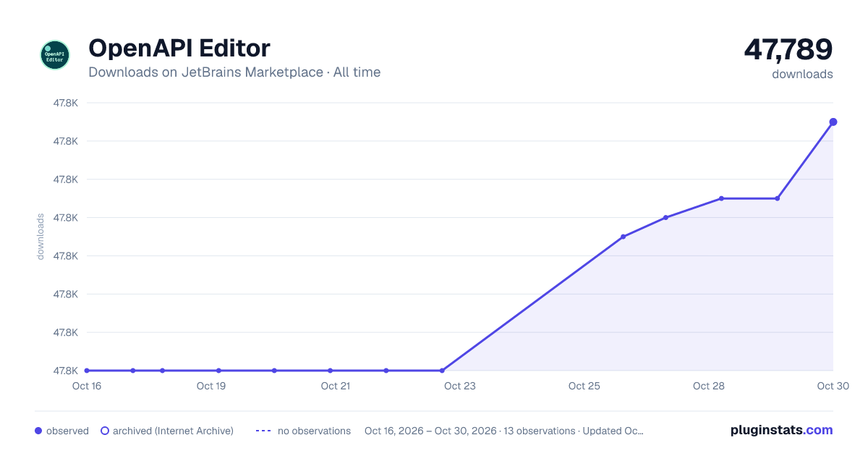Viewport: 868px width, 456px height.
Task: Click the observed legend label
Action: (x=67, y=431)
